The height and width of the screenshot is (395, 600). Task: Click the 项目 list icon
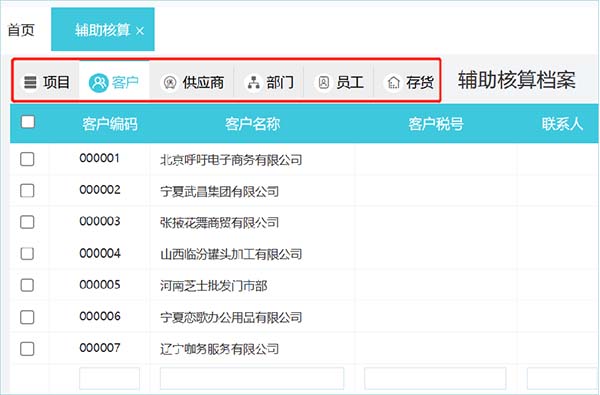[30, 82]
